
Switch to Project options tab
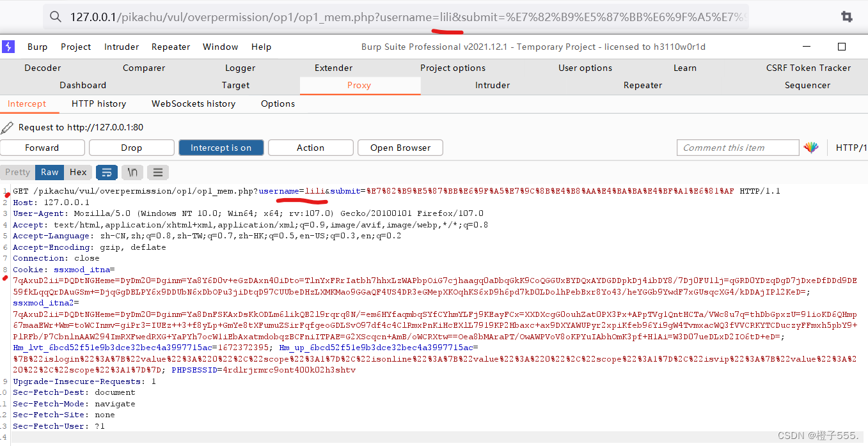click(x=453, y=68)
